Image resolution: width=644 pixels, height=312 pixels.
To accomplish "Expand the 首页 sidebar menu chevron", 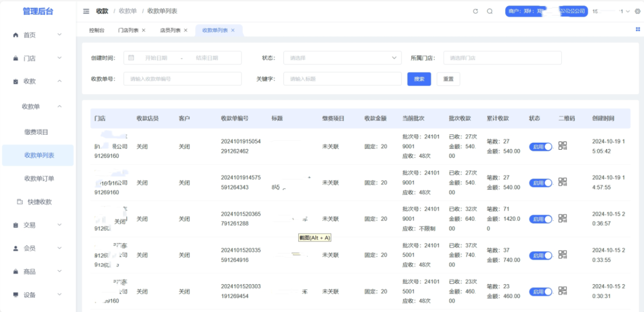I will pos(59,35).
